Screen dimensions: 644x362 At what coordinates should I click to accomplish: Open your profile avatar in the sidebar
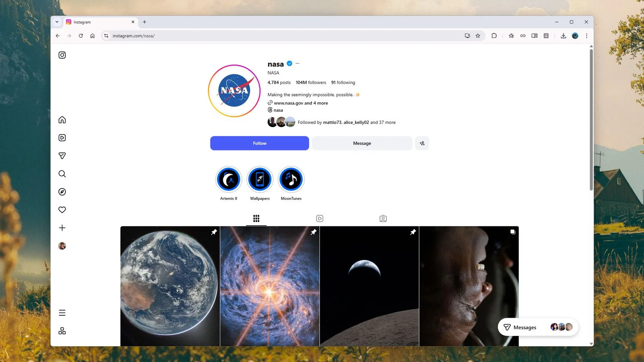point(62,246)
